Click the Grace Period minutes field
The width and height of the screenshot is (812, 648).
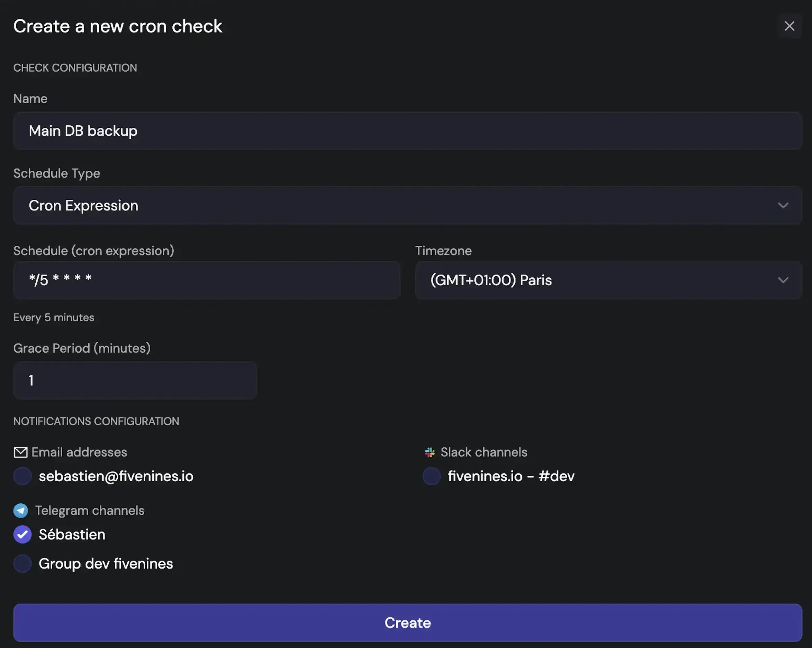[135, 380]
